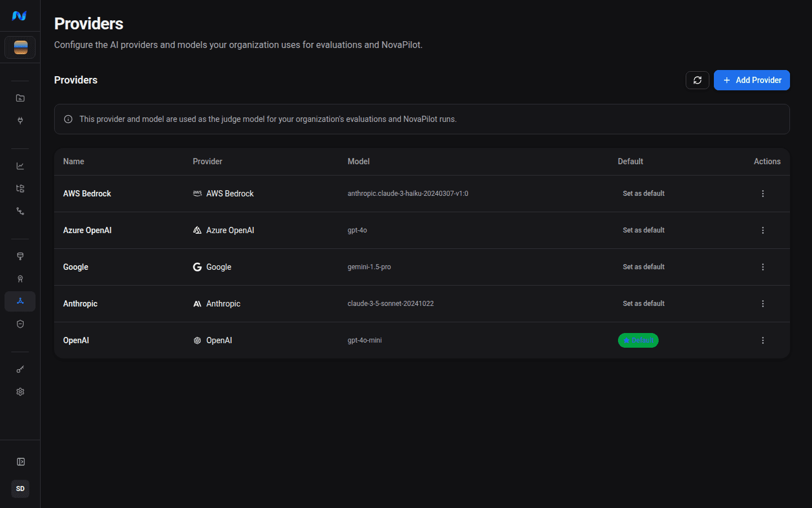Viewport: 812px width, 508px height.
Task: Set AWS Bedrock as default
Action: pyautogui.click(x=643, y=194)
